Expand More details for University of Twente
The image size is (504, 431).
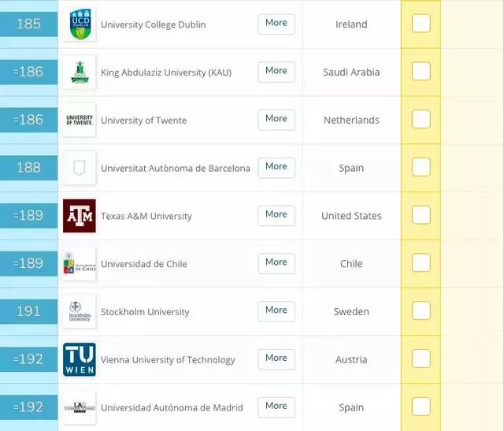276,120
